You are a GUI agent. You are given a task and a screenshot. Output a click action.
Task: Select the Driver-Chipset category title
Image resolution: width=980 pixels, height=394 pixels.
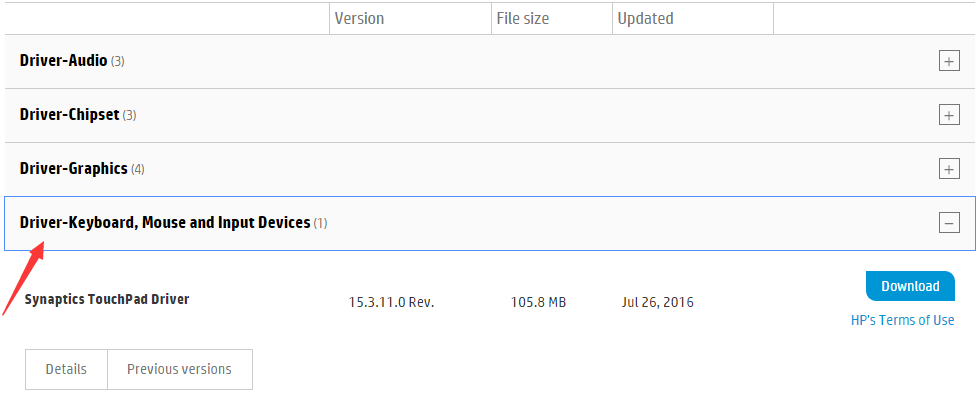(69, 115)
